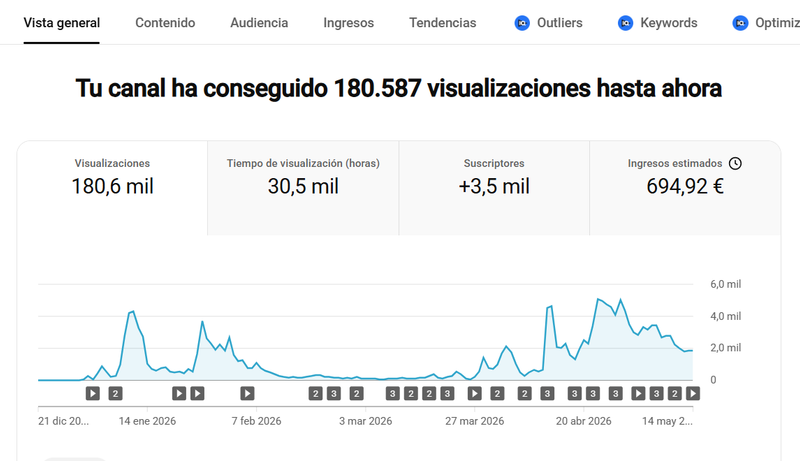
Task: Click the '4,0 mil' axis label
Action: coord(726,316)
